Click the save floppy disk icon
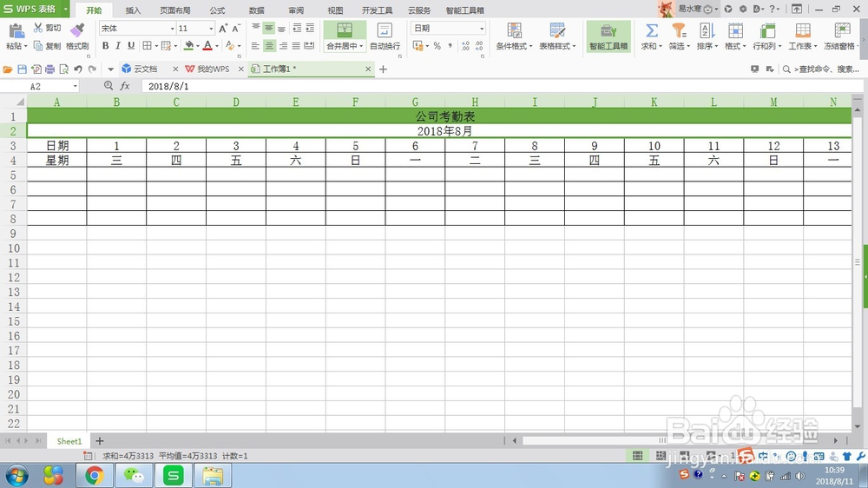868x488 pixels. (23, 69)
